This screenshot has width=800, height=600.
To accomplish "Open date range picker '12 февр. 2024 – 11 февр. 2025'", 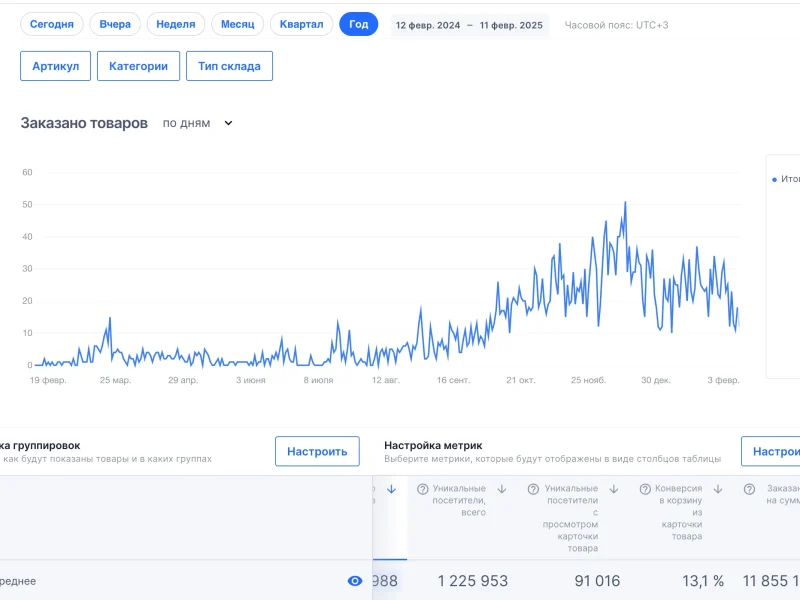I will (469, 25).
